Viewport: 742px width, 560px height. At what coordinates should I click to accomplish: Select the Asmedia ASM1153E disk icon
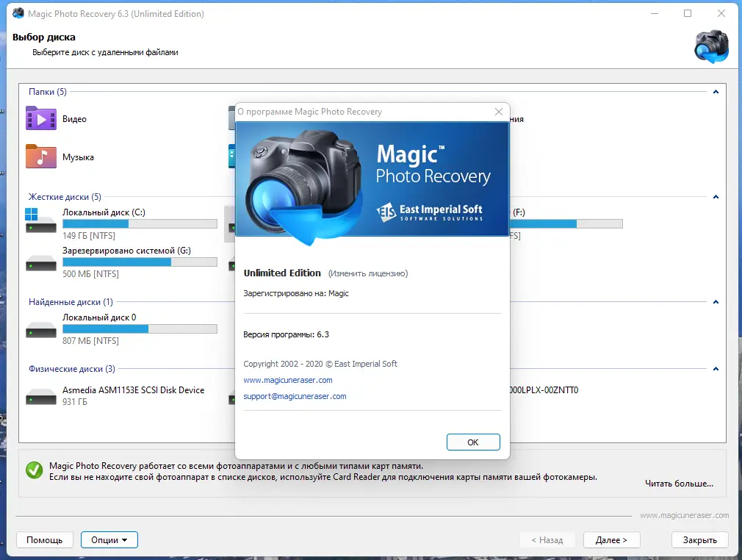tap(40, 397)
